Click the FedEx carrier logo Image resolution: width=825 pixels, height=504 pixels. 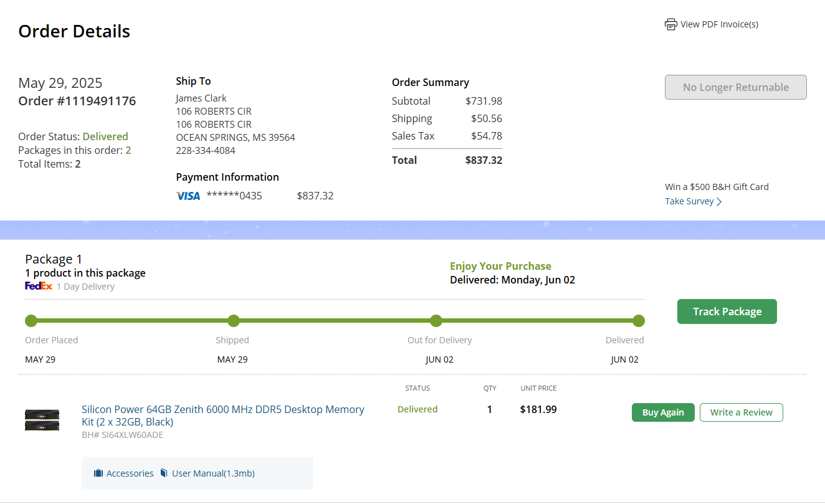pos(38,287)
